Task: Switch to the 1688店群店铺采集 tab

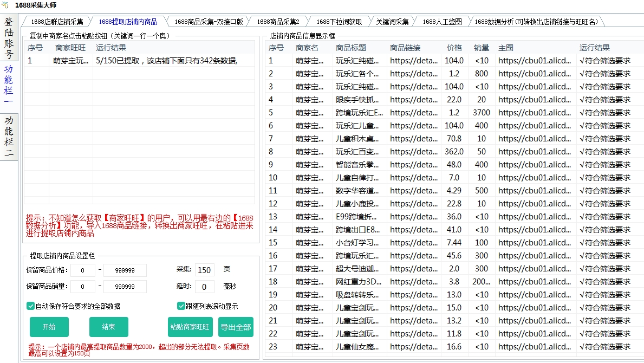Action: tap(57, 22)
